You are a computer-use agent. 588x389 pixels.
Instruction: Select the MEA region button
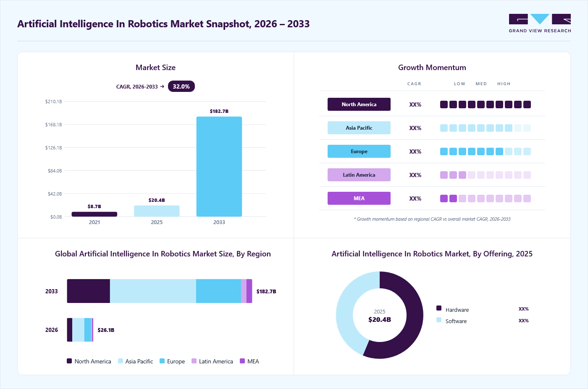coord(359,198)
